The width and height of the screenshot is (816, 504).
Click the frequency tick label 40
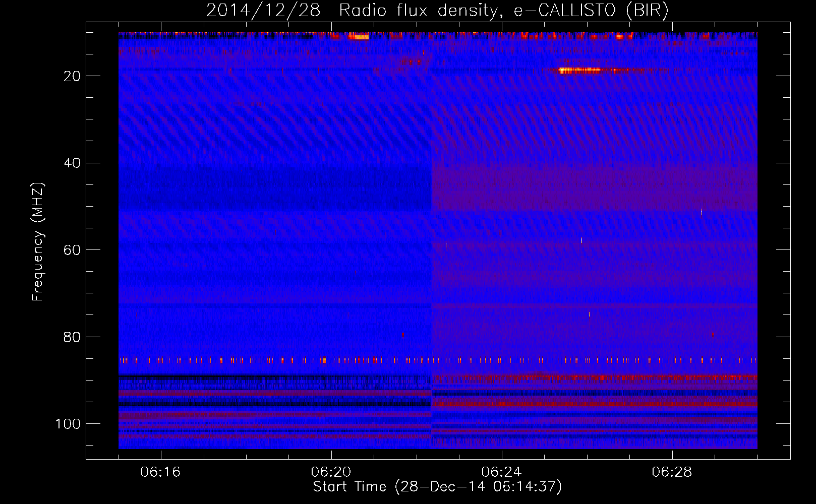pyautogui.click(x=72, y=163)
